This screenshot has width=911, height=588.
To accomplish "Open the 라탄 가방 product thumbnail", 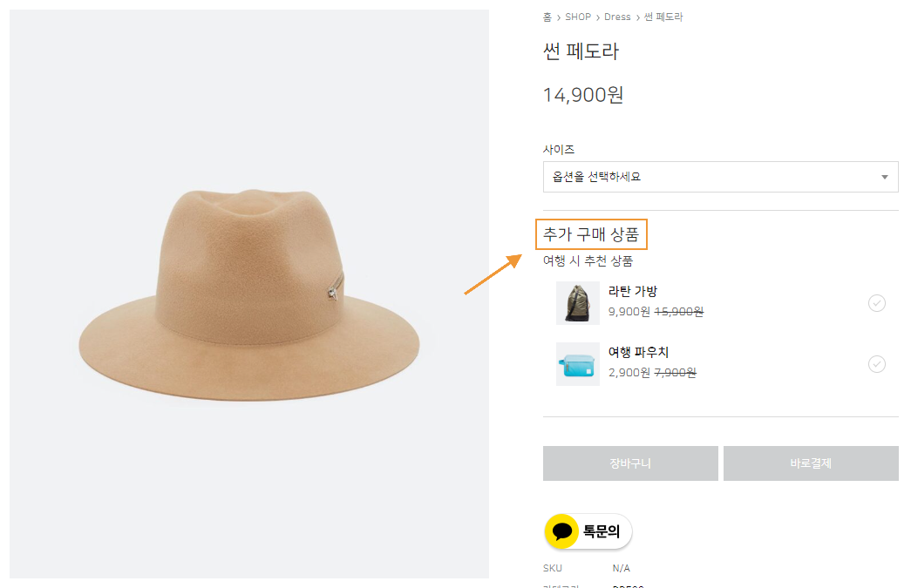I will point(578,303).
